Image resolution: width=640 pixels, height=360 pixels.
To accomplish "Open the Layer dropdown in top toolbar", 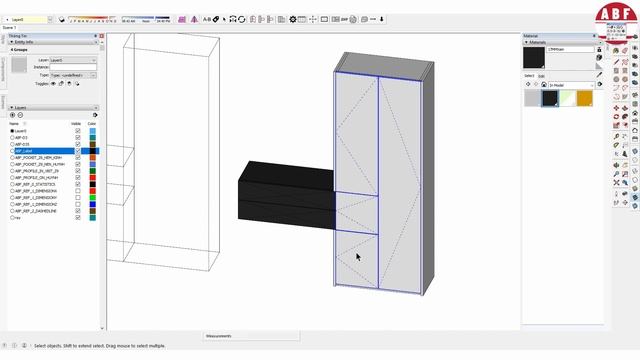I will coord(50,19).
